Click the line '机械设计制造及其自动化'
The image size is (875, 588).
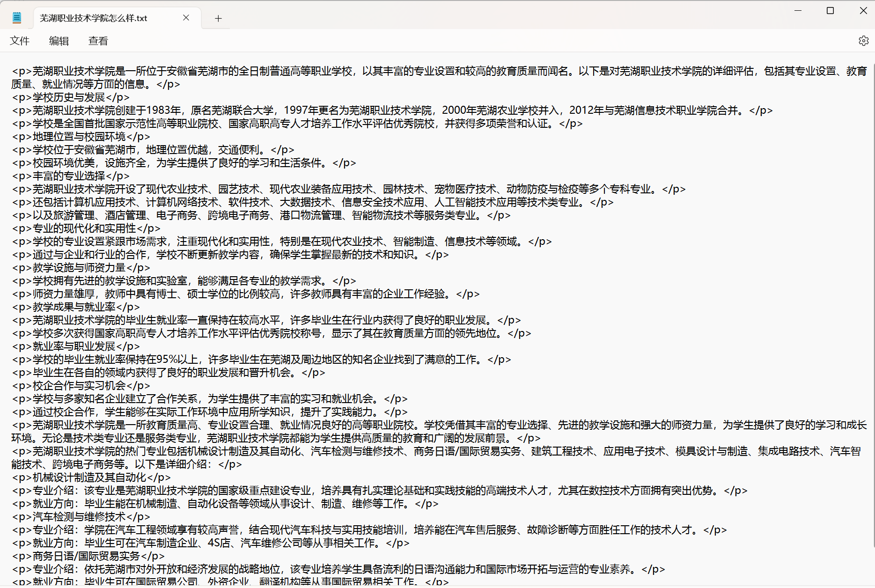point(91,478)
